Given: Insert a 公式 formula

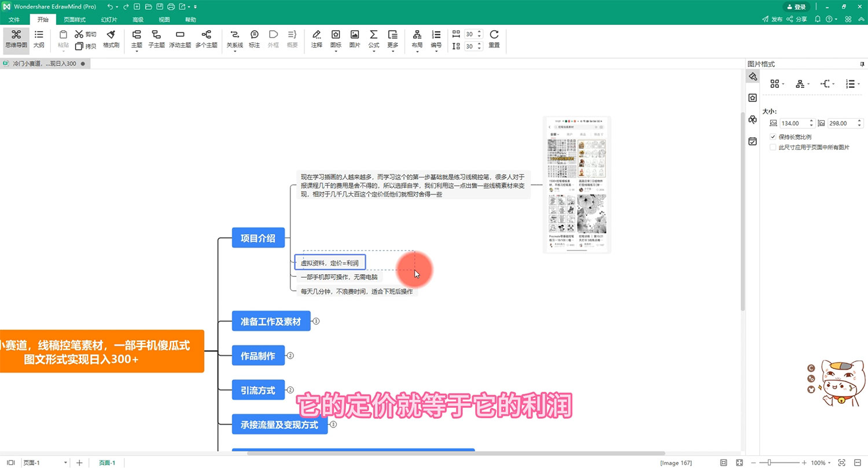Looking at the screenshot, I should (373, 39).
